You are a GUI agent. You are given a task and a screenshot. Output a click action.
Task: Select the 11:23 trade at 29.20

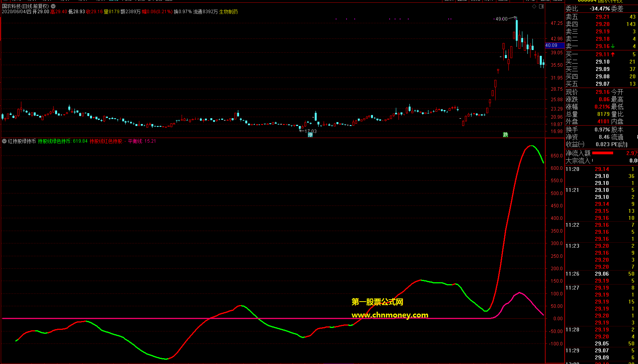click(x=601, y=246)
